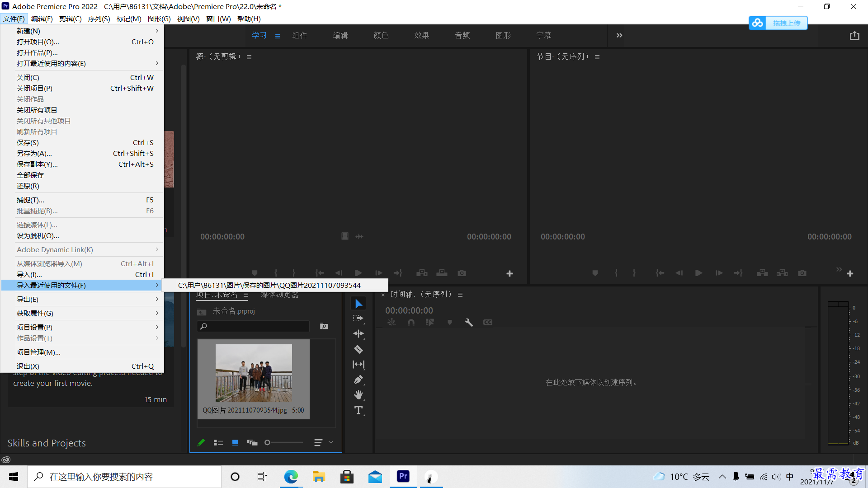Choose Project Manager in File menu
The image size is (868, 488).
82,352
